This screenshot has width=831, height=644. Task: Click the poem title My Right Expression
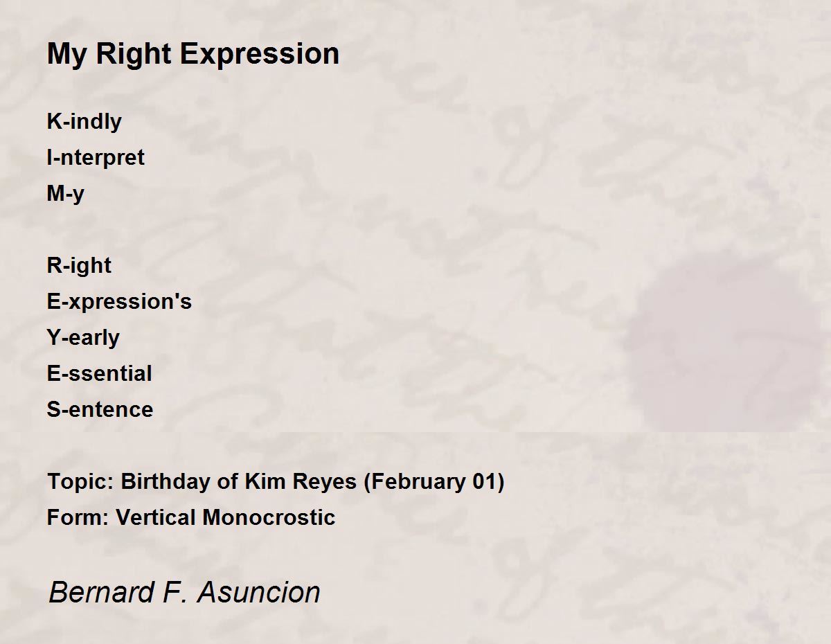193,54
